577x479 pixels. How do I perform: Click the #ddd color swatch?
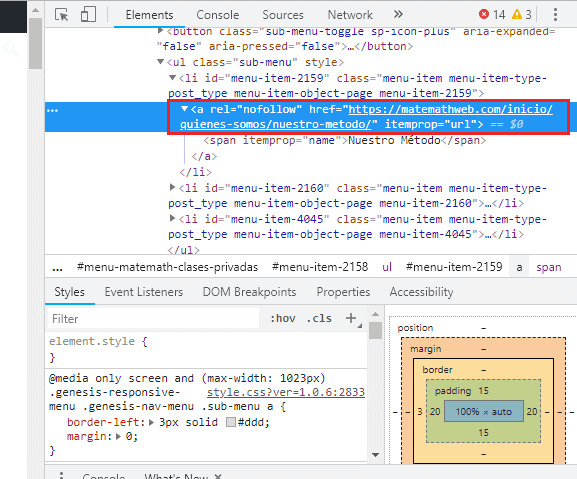(x=231, y=422)
